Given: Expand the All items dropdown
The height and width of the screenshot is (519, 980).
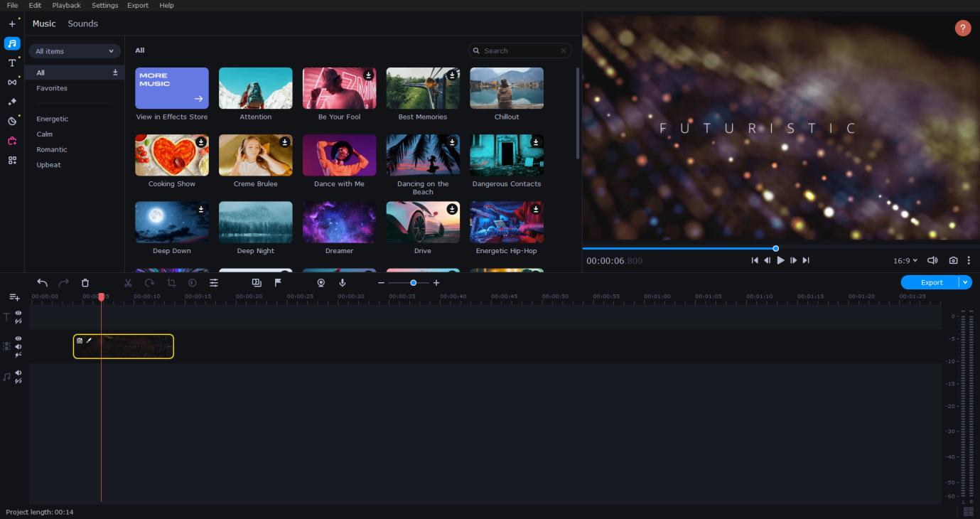Looking at the screenshot, I should 75,51.
